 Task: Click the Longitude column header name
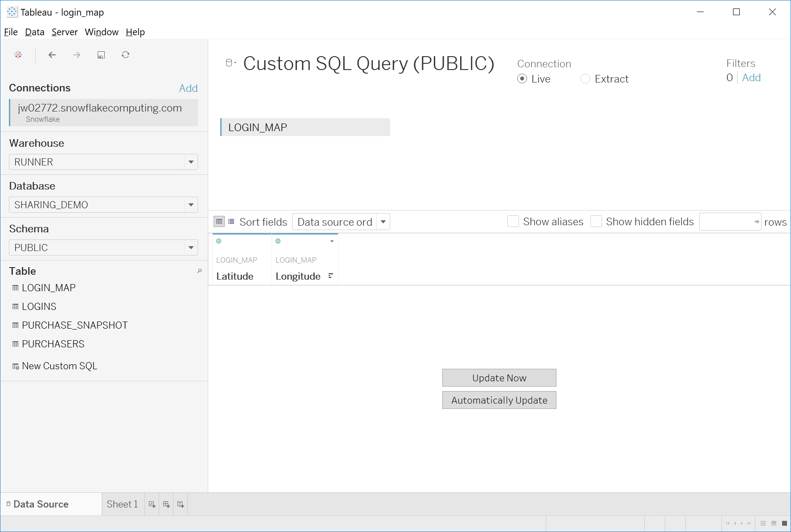click(298, 276)
